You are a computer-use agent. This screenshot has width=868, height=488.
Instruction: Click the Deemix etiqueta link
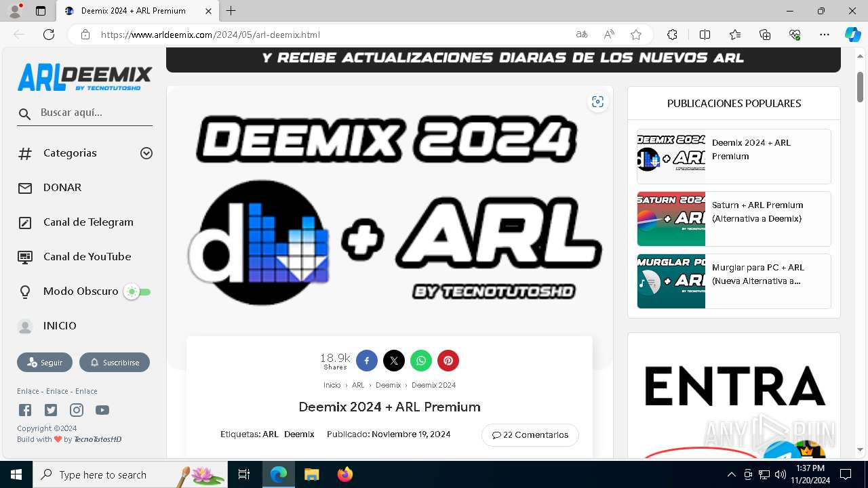click(299, 434)
